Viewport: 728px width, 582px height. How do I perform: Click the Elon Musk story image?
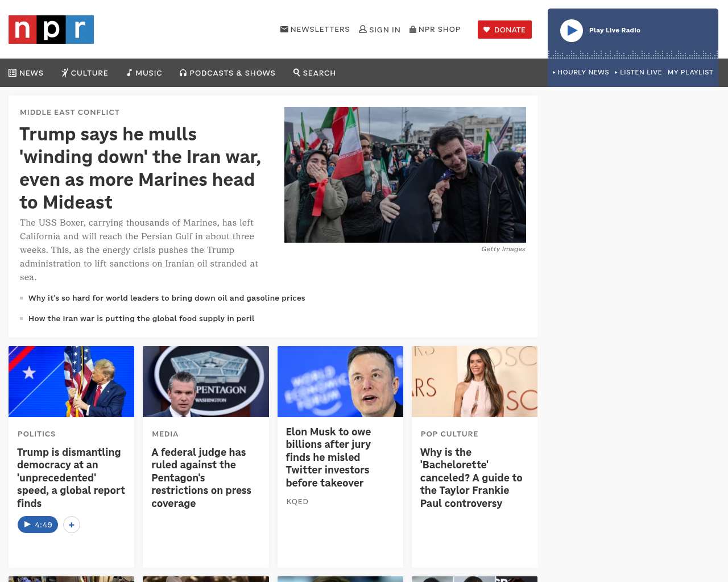340,381
